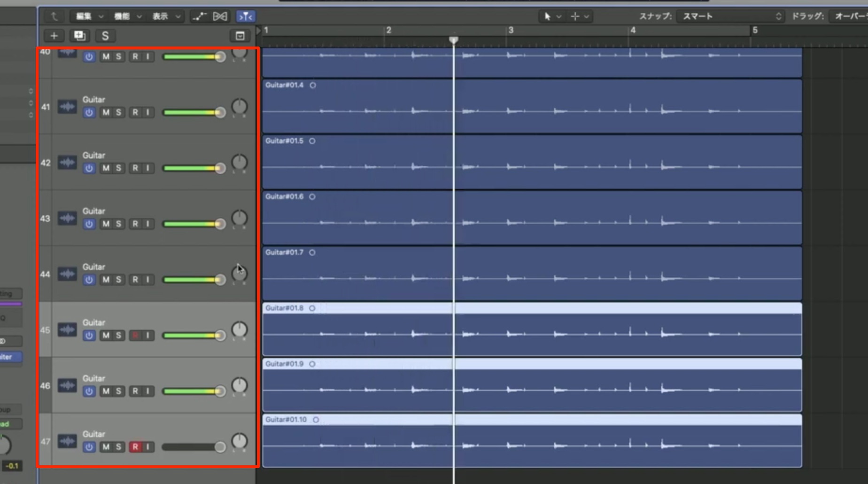Click track number 46

pos(45,386)
